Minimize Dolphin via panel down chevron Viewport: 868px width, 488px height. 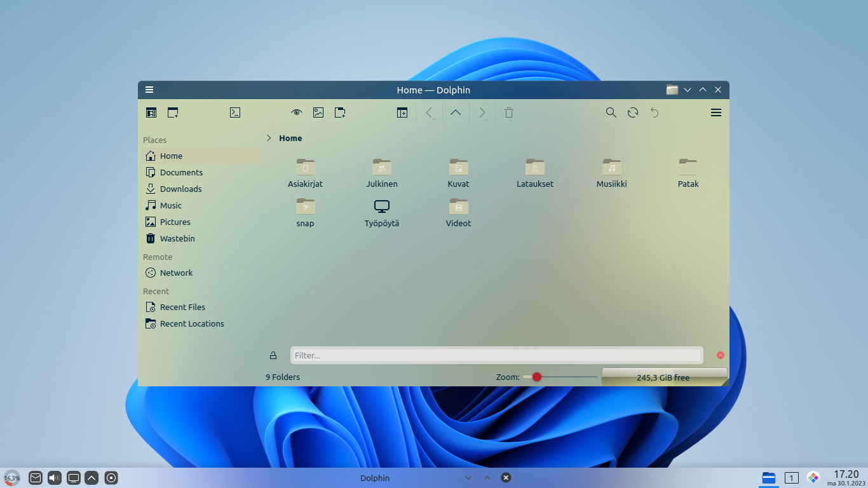468,478
